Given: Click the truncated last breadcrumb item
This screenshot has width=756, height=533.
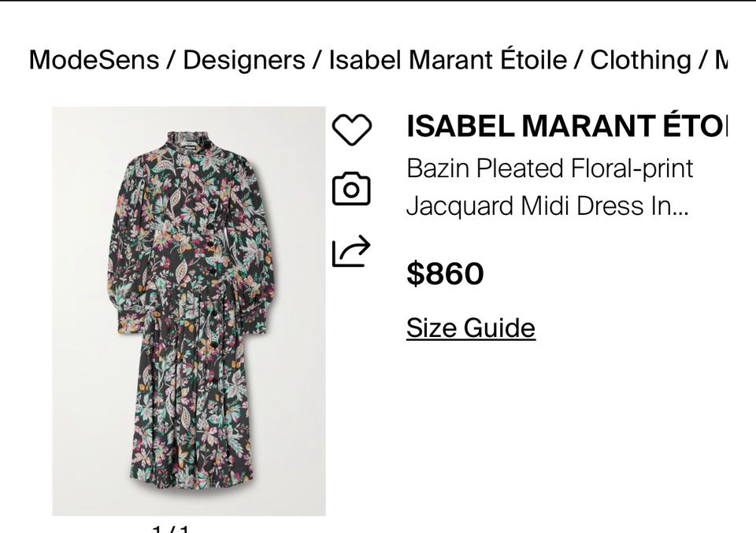Looking at the screenshot, I should coord(720,60).
